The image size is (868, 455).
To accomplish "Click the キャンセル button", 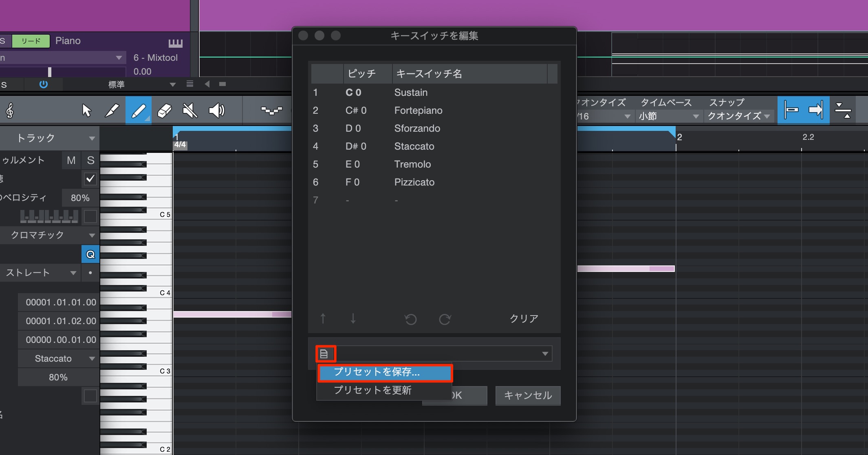I will [x=528, y=395].
